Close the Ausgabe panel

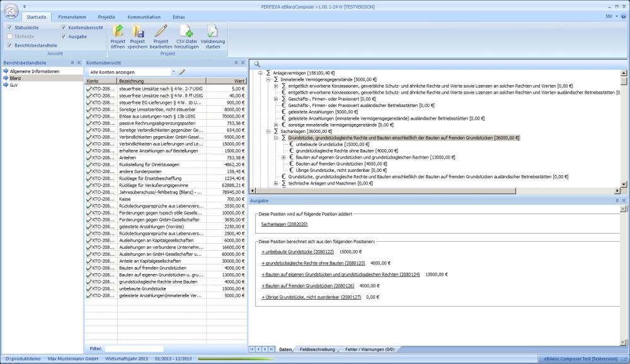coord(624,200)
